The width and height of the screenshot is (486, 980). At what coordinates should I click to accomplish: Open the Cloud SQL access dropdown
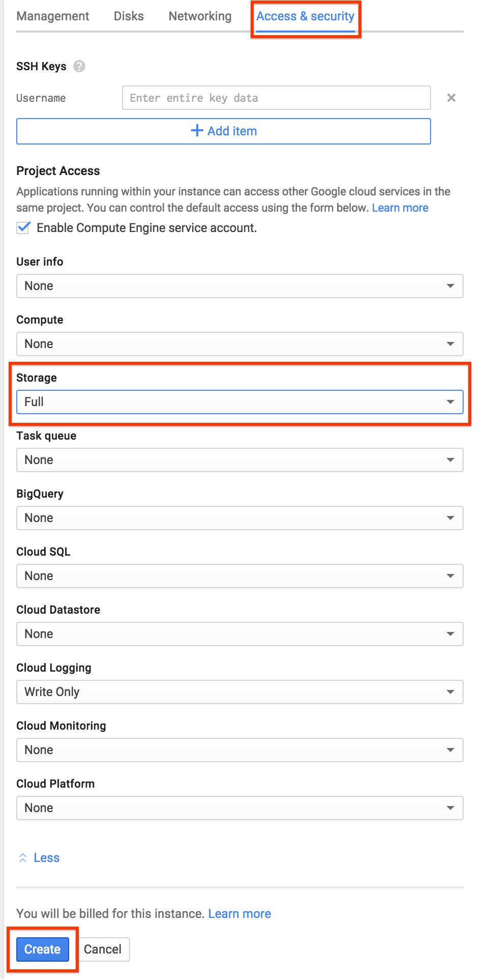point(240,576)
